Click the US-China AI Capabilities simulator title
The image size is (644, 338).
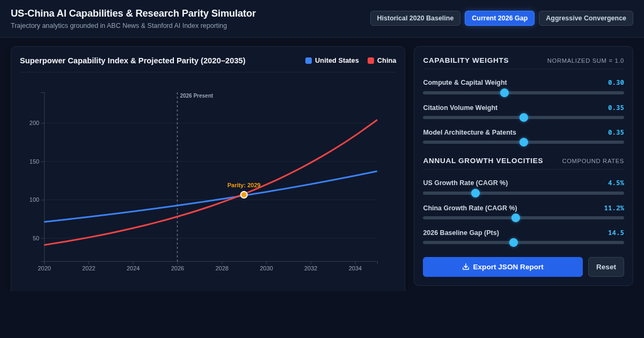pos(133,13)
